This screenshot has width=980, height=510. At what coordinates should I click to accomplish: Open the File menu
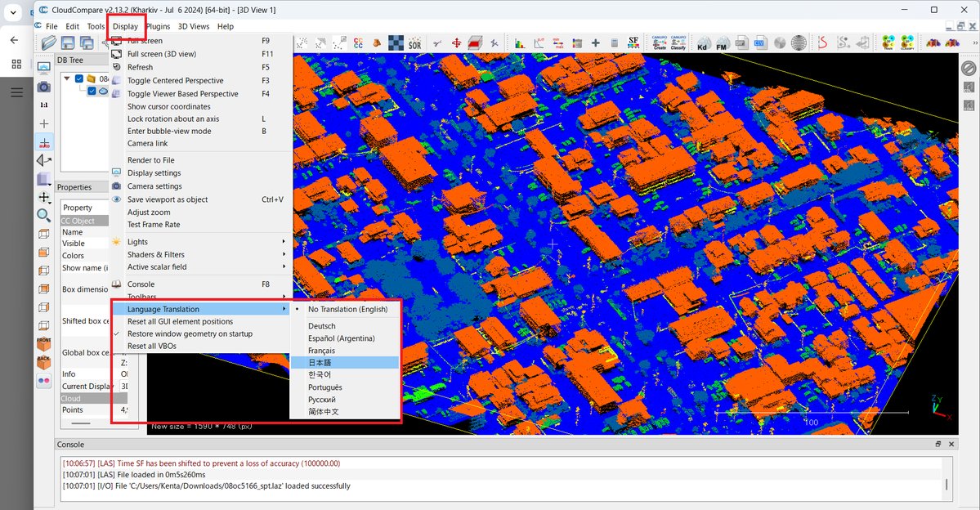(51, 26)
